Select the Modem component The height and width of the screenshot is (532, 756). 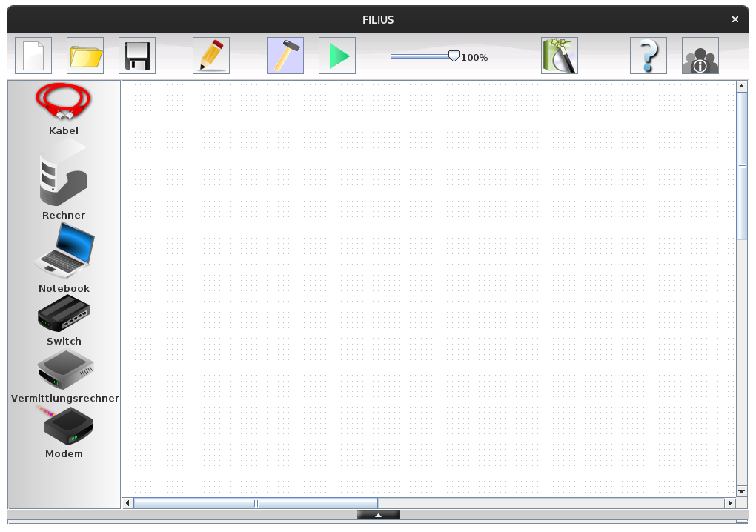[x=66, y=425]
